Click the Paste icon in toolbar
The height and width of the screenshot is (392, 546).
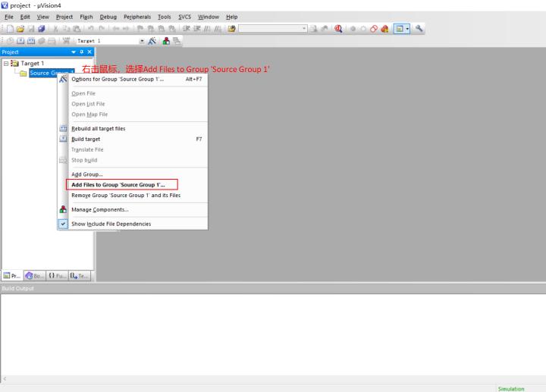click(x=77, y=29)
